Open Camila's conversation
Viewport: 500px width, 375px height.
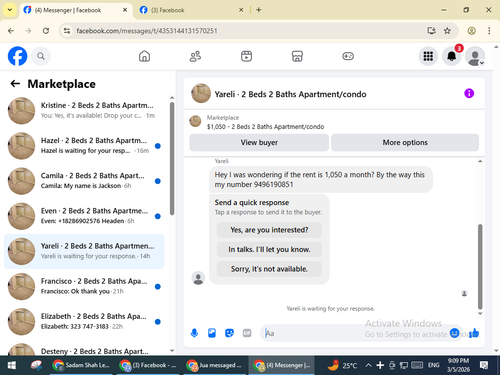click(x=84, y=181)
